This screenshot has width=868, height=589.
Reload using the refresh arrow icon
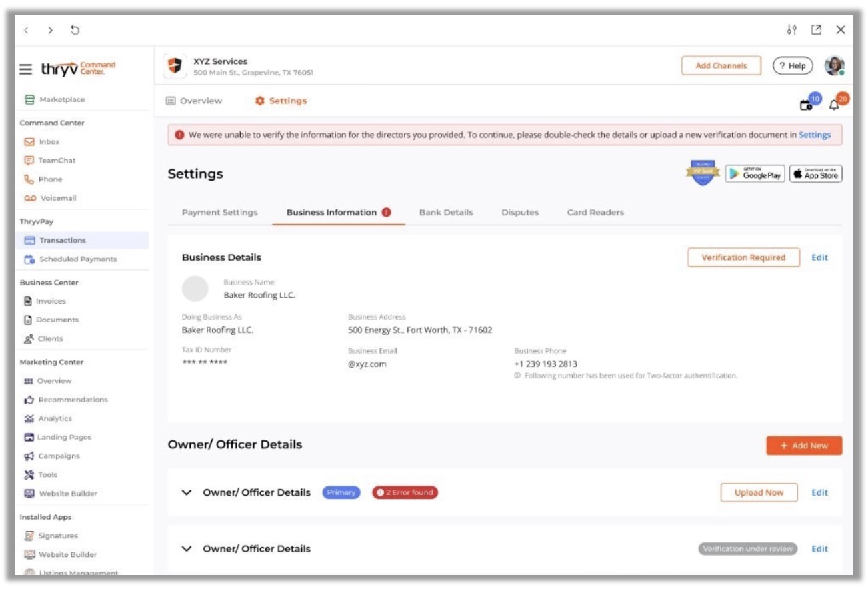75,30
